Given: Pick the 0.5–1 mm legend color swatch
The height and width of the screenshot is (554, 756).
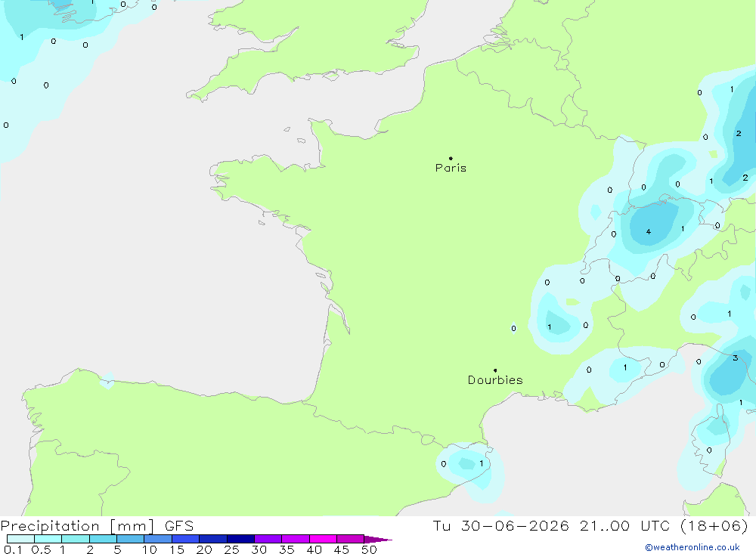Looking at the screenshot, I should pos(48,539).
